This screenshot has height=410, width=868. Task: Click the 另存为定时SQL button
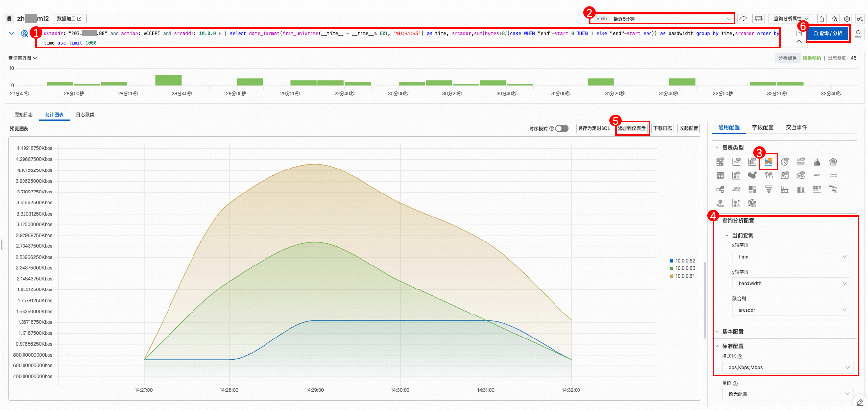(594, 128)
